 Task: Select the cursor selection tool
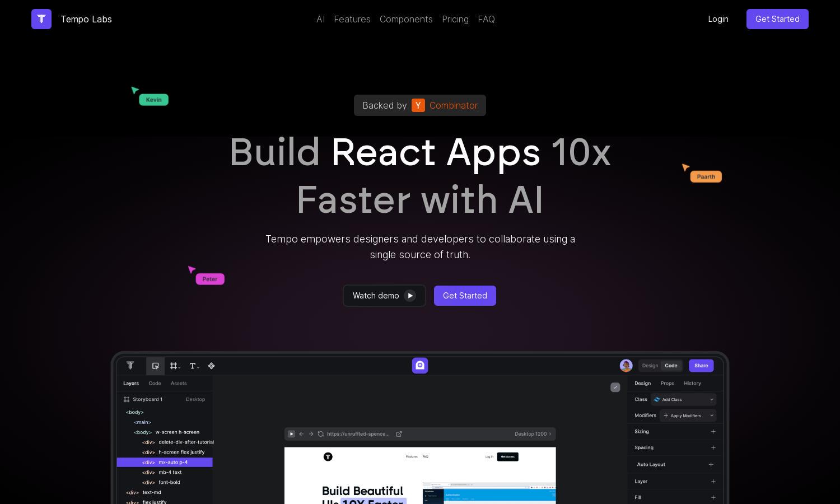point(156,366)
